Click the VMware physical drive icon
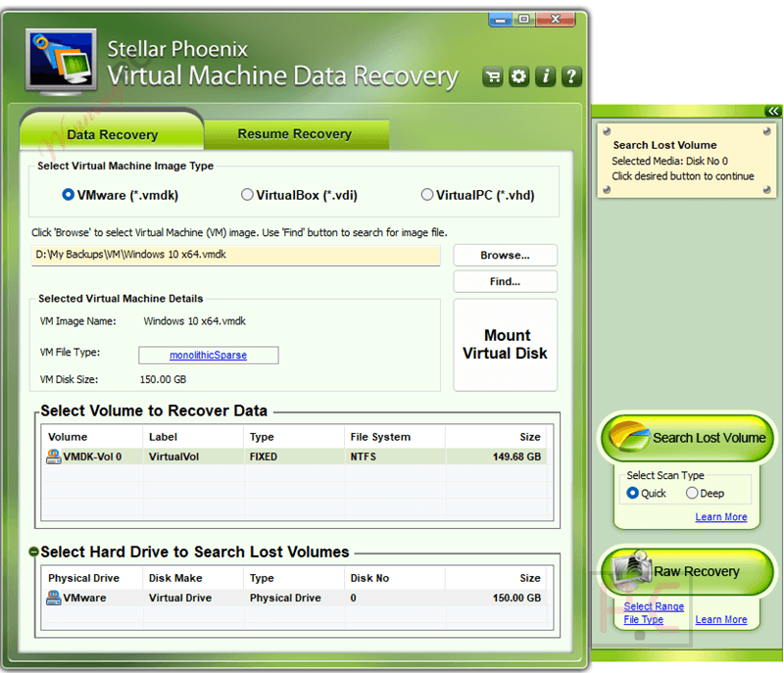The width and height of the screenshot is (784, 673). click(x=54, y=598)
